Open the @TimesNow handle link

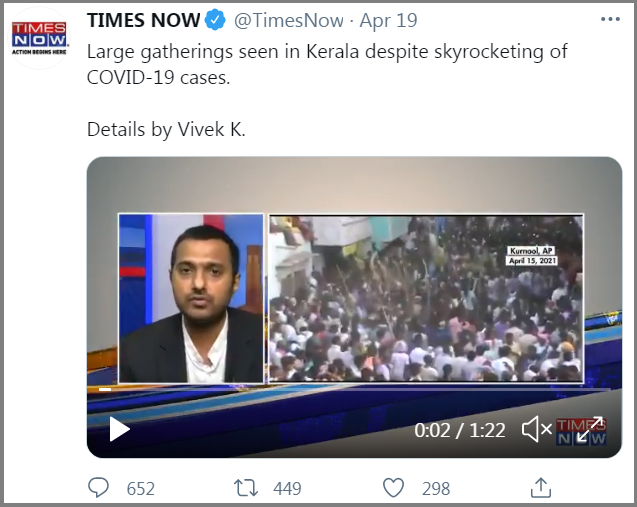[288, 20]
